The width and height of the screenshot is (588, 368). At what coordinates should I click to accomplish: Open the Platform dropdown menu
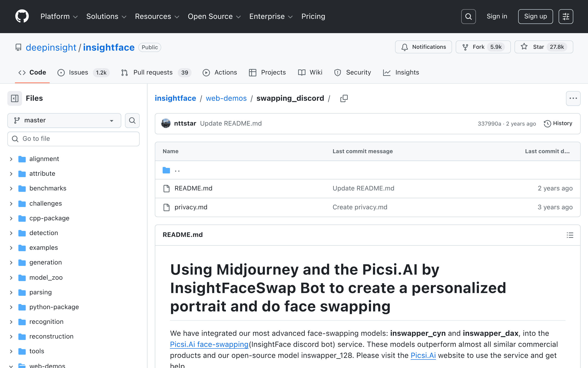pyautogui.click(x=59, y=16)
